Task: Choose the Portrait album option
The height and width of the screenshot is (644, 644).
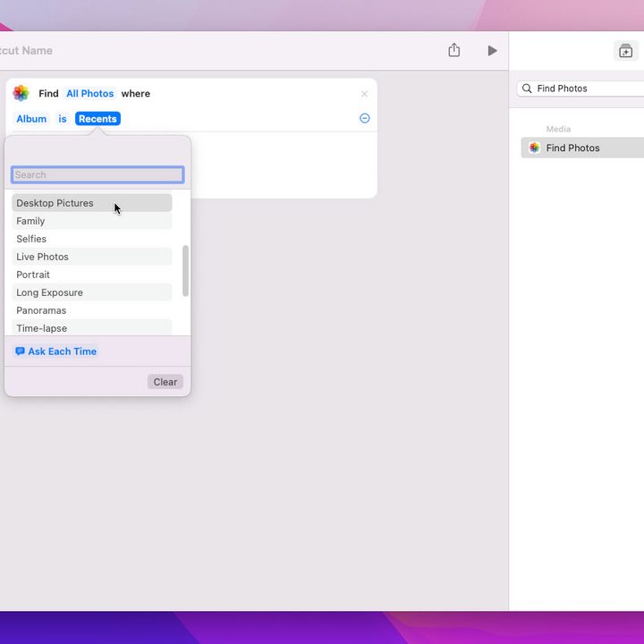Action: coord(91,275)
